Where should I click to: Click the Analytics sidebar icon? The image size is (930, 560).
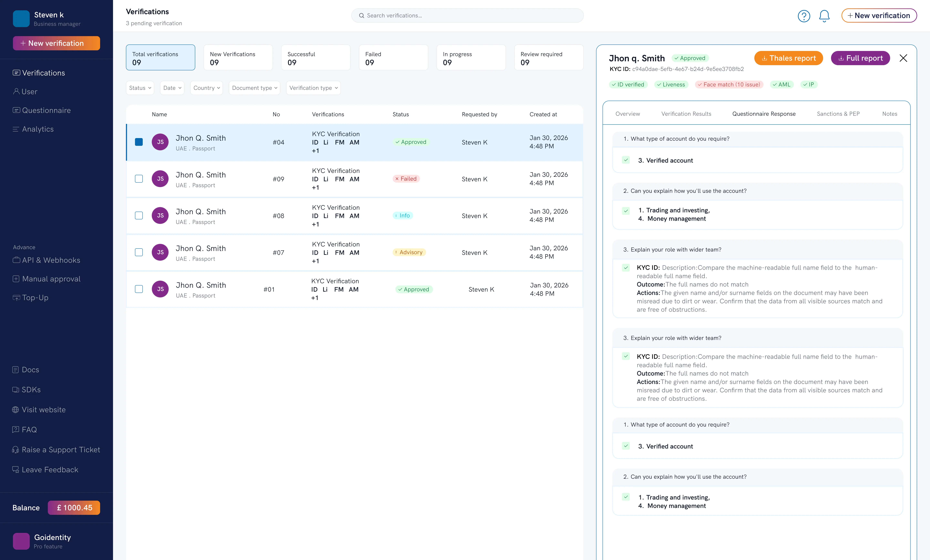pos(16,129)
